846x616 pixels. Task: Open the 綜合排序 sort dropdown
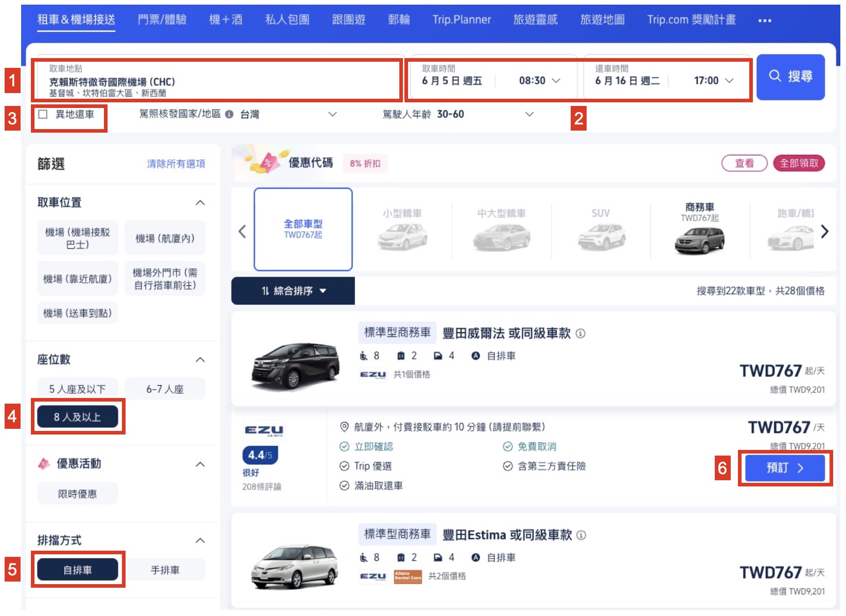coord(293,291)
